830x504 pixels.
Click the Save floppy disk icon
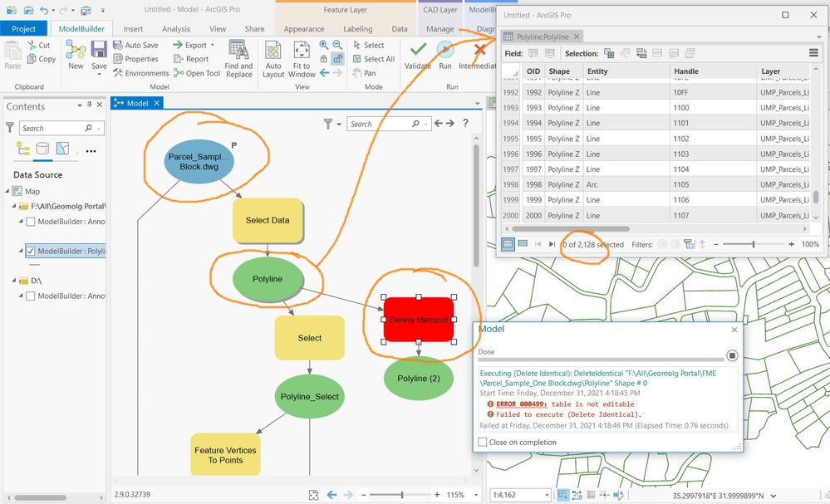pos(99,50)
